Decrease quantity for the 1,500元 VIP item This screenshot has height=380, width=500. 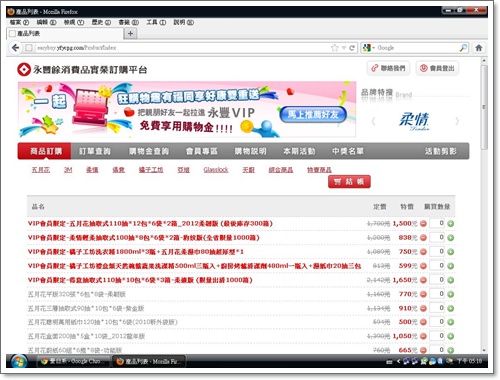pos(423,224)
